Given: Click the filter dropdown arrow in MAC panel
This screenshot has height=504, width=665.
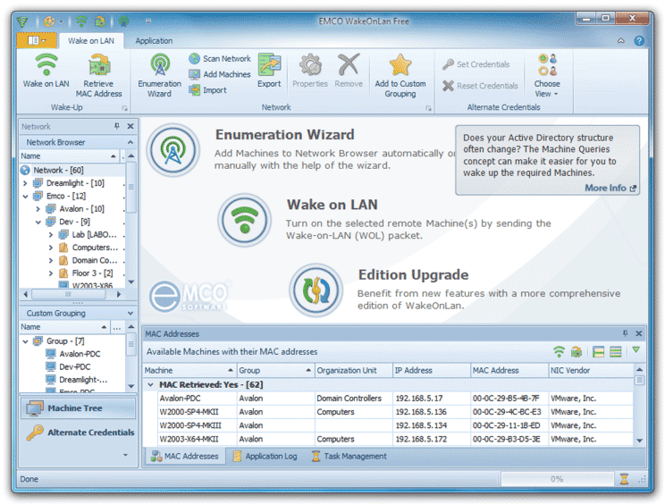Looking at the screenshot, I should (636, 350).
